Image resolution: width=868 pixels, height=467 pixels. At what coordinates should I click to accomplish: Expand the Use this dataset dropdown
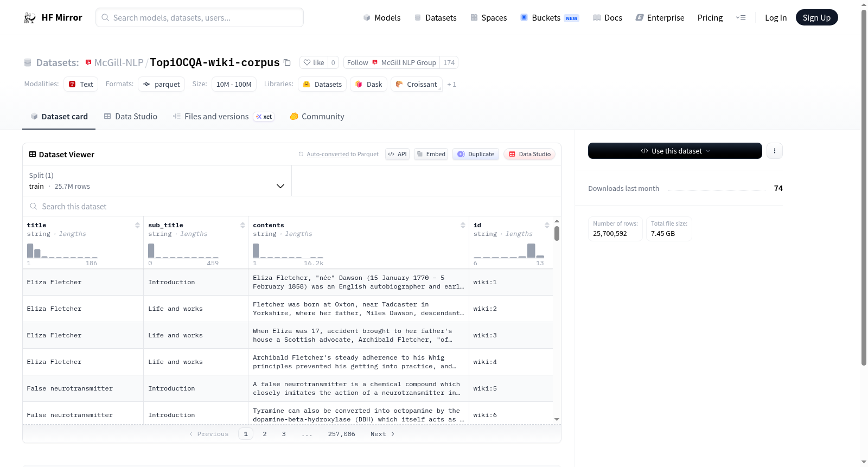[675, 151]
